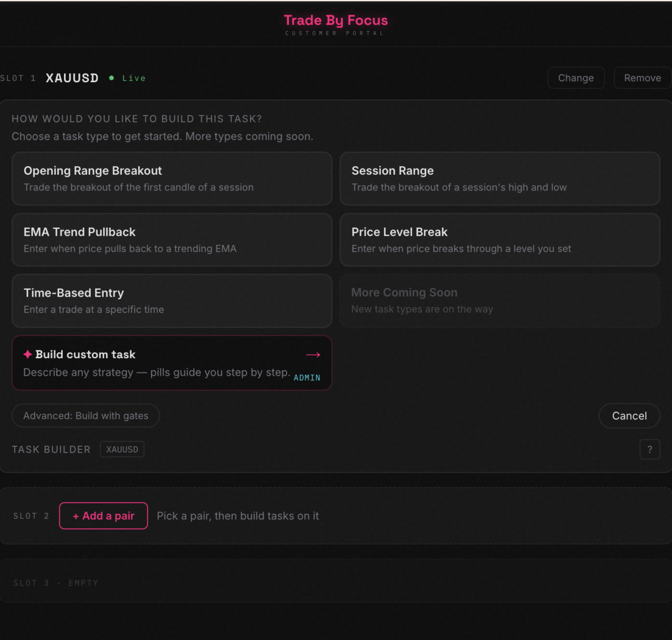Click the green Live status dot

coord(111,78)
